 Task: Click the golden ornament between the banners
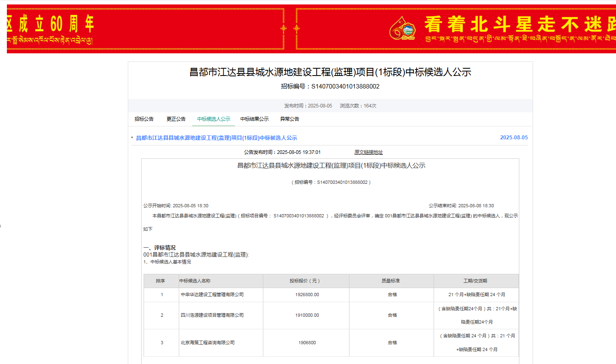pos(290,28)
